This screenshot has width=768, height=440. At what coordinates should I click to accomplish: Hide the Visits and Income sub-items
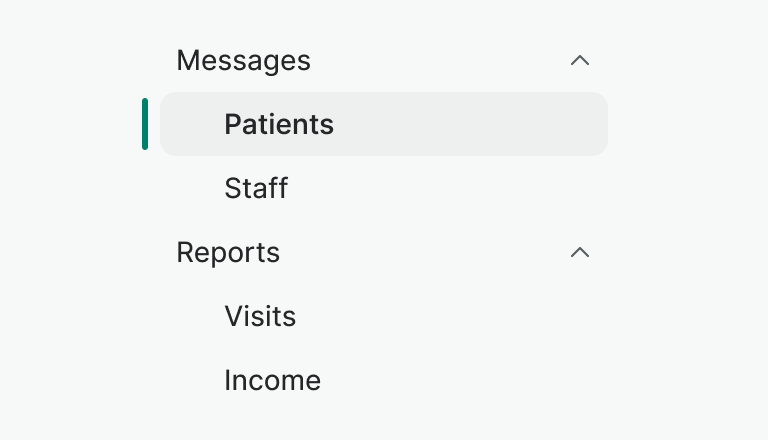[x=580, y=252]
